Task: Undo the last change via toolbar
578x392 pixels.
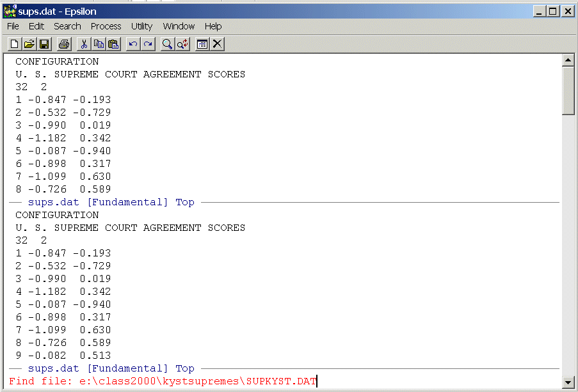Action: [133, 44]
